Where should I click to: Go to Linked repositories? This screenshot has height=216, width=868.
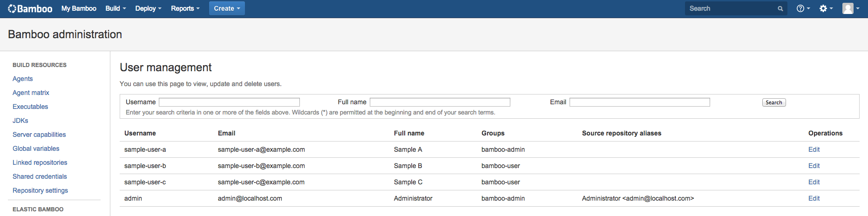(x=40, y=162)
